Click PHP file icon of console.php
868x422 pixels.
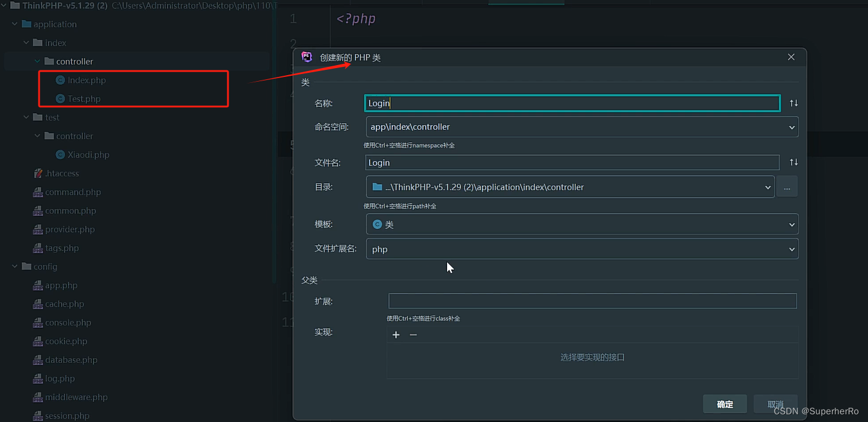(x=38, y=323)
